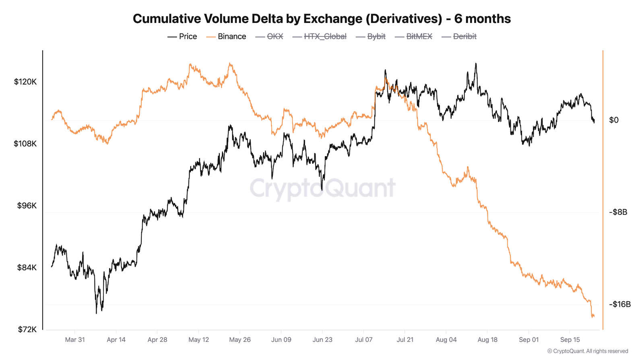Select the Sep 15 date tick
The height and width of the screenshot is (362, 644).
coord(570,340)
